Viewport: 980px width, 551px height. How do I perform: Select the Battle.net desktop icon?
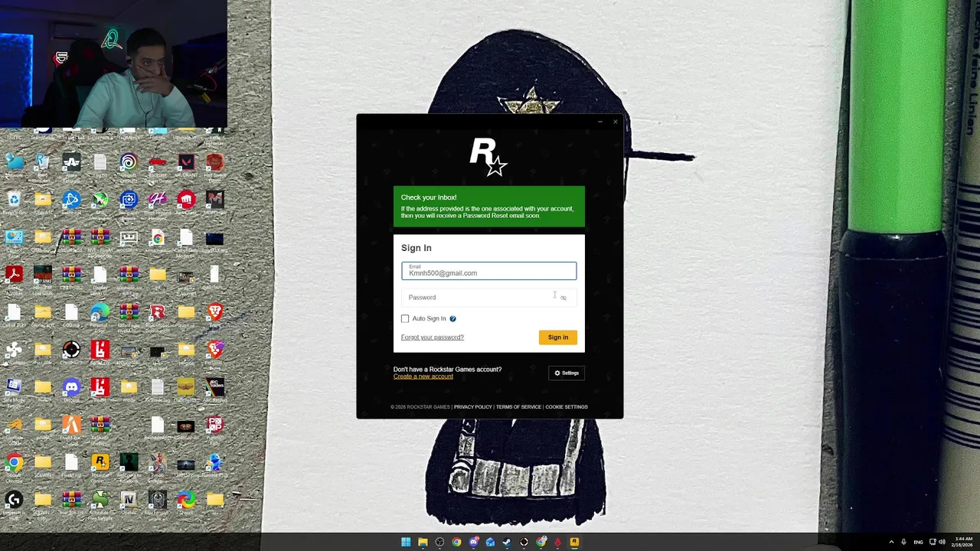(71, 203)
